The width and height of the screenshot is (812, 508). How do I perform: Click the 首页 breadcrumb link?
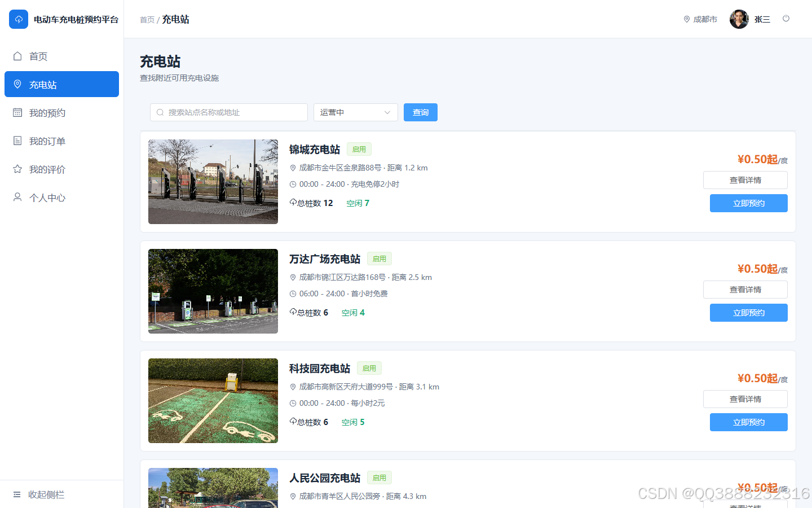click(x=147, y=20)
